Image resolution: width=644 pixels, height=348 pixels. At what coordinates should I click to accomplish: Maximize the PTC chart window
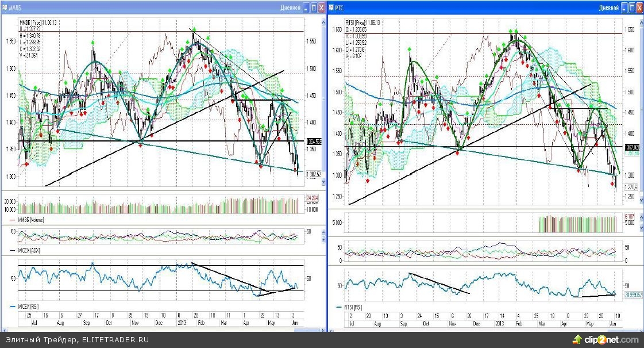631,7
